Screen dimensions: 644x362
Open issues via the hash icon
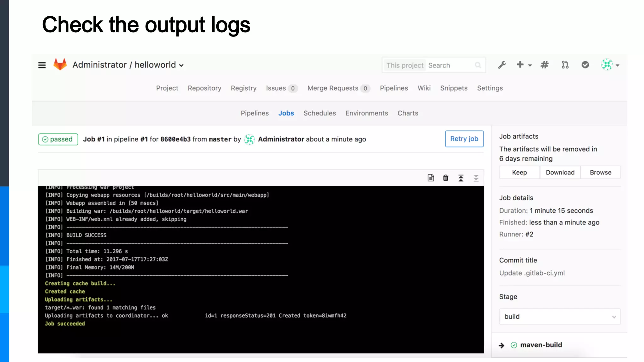(545, 65)
